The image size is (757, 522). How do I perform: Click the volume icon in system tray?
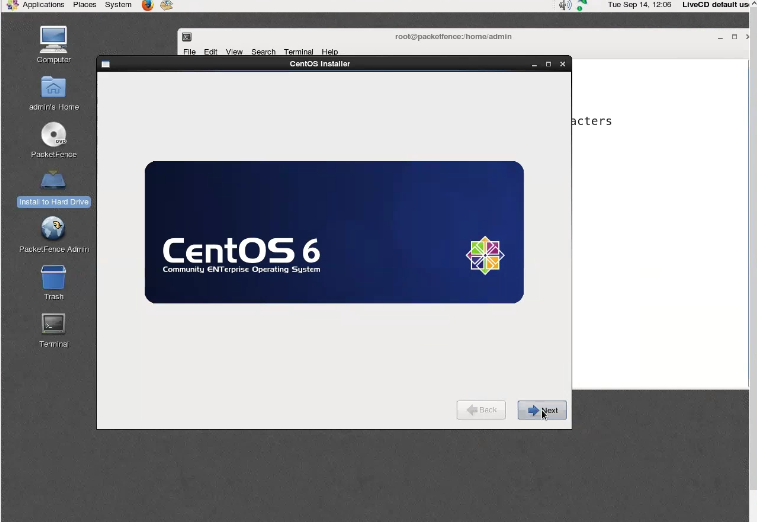[565, 5]
